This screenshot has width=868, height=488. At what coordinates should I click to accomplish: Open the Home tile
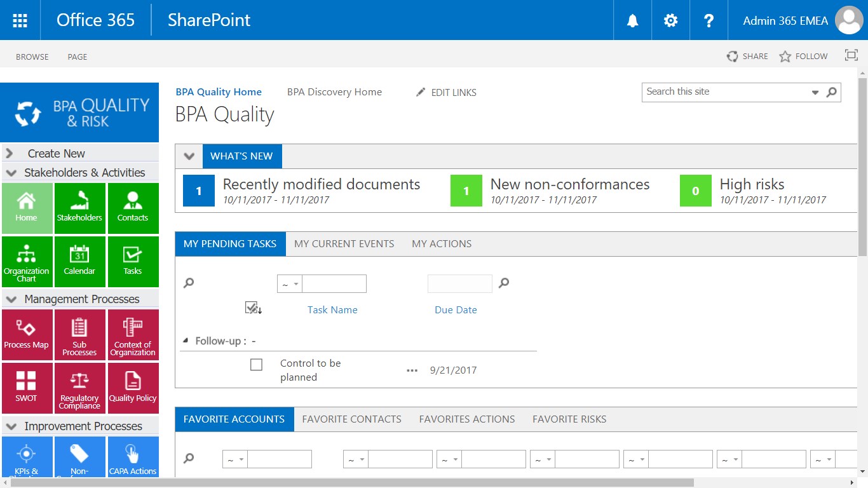[27, 208]
